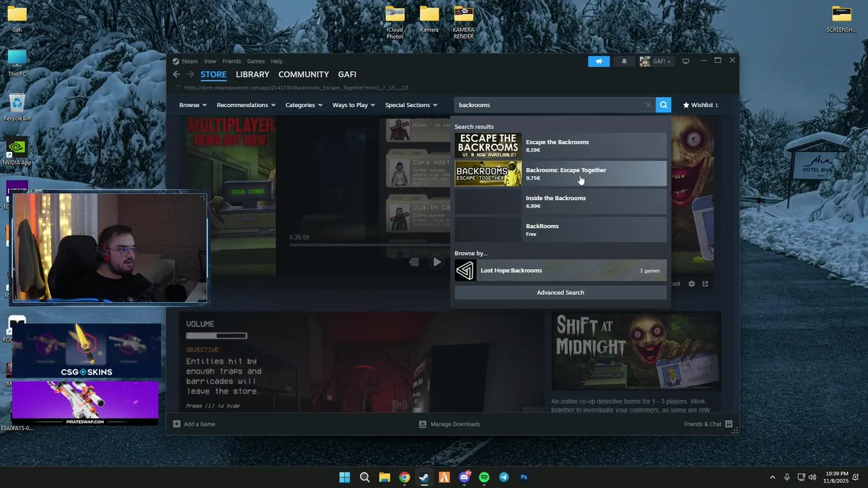Select the iCloud Photos desktop folder
This screenshot has width=868, height=488.
click(395, 22)
